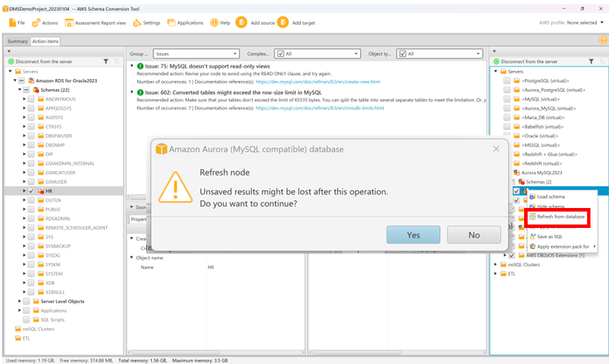
Task: Open the innodb-limits.html documentation link
Action: point(319,108)
